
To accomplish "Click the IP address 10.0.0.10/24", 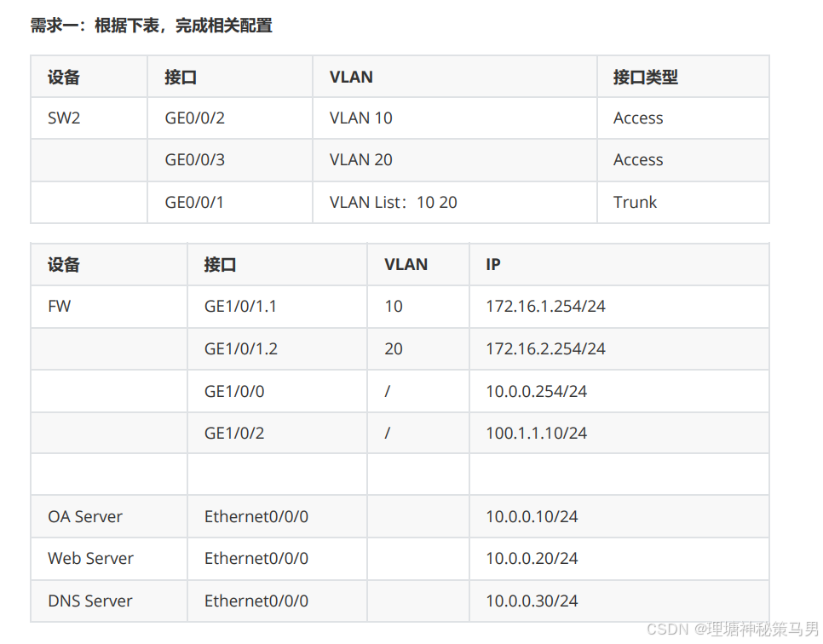I will tap(532, 516).
